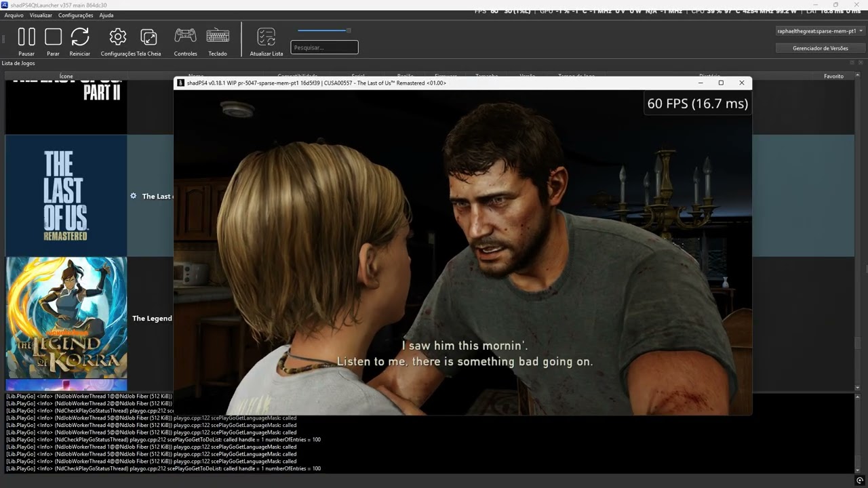Sort the list by Favorito column header

coord(833,76)
